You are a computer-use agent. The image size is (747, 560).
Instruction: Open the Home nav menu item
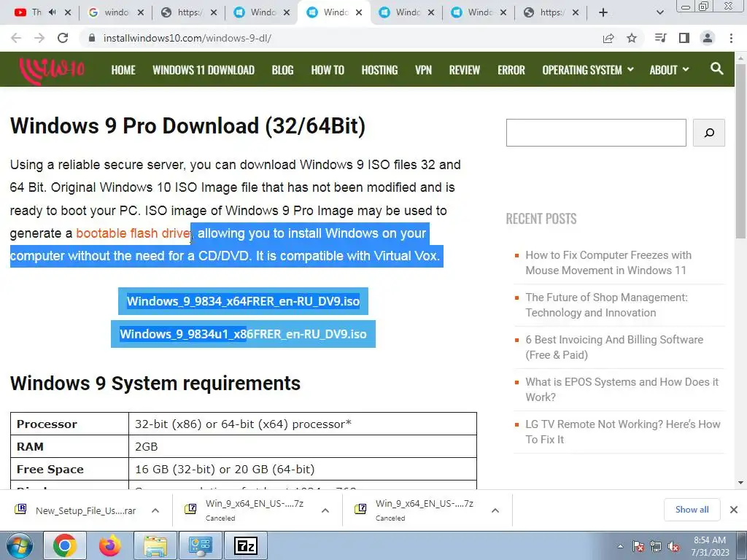[123, 70]
